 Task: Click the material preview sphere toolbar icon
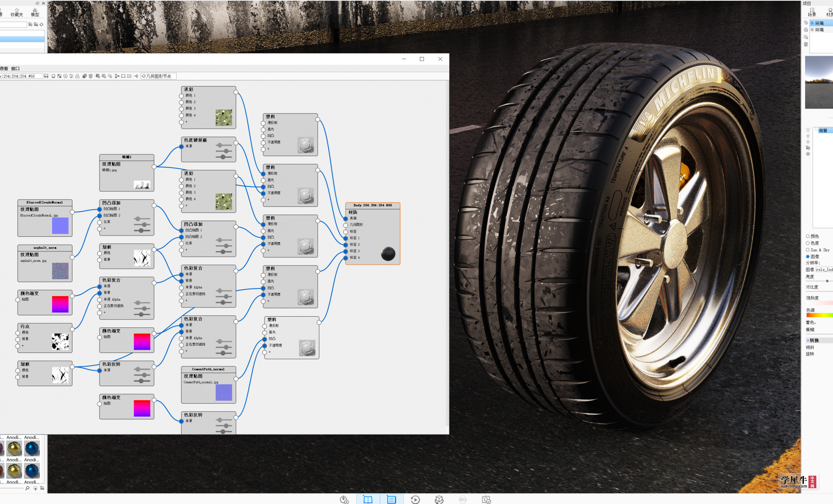coord(53,76)
